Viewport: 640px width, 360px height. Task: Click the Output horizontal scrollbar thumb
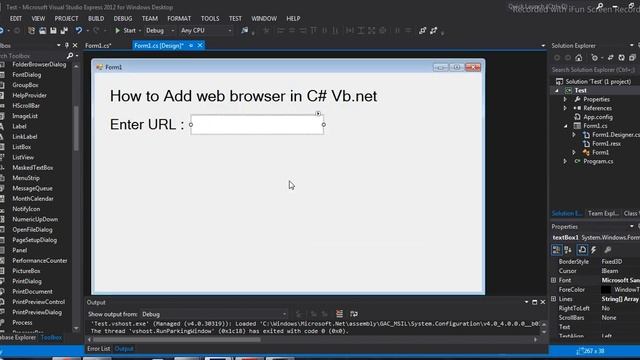click(176, 340)
